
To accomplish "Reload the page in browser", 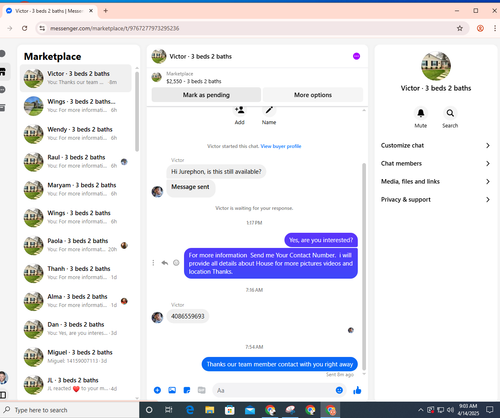I will pos(24,28).
